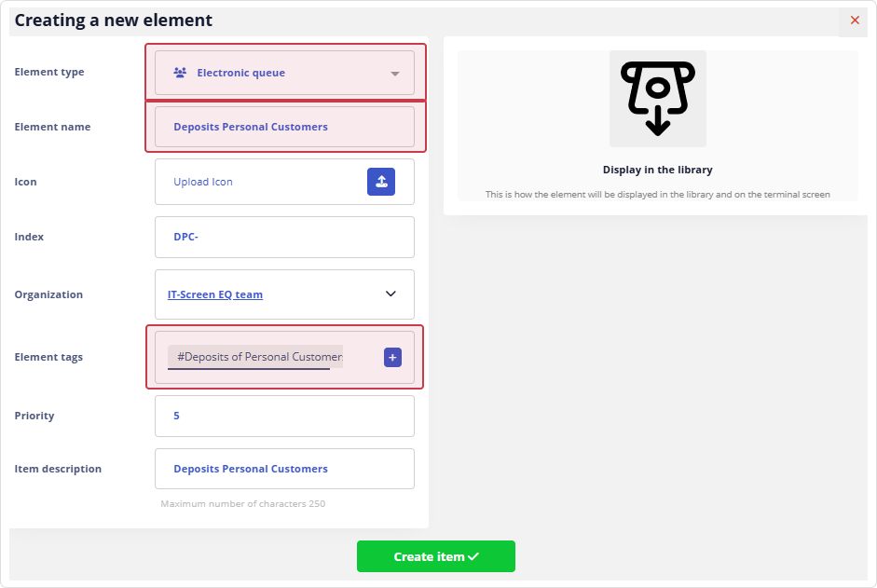Image resolution: width=877 pixels, height=588 pixels.
Task: Focus the Element name input field
Action: [x=284, y=127]
